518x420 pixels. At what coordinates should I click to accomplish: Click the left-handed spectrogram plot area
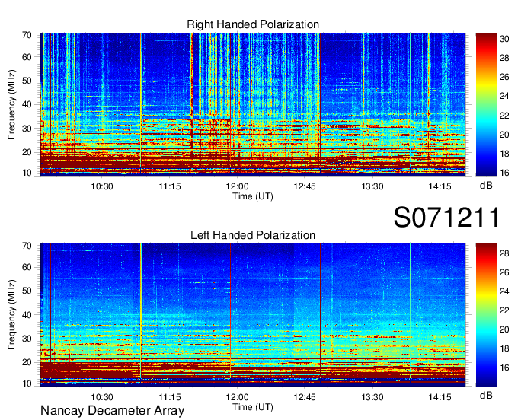point(253,314)
